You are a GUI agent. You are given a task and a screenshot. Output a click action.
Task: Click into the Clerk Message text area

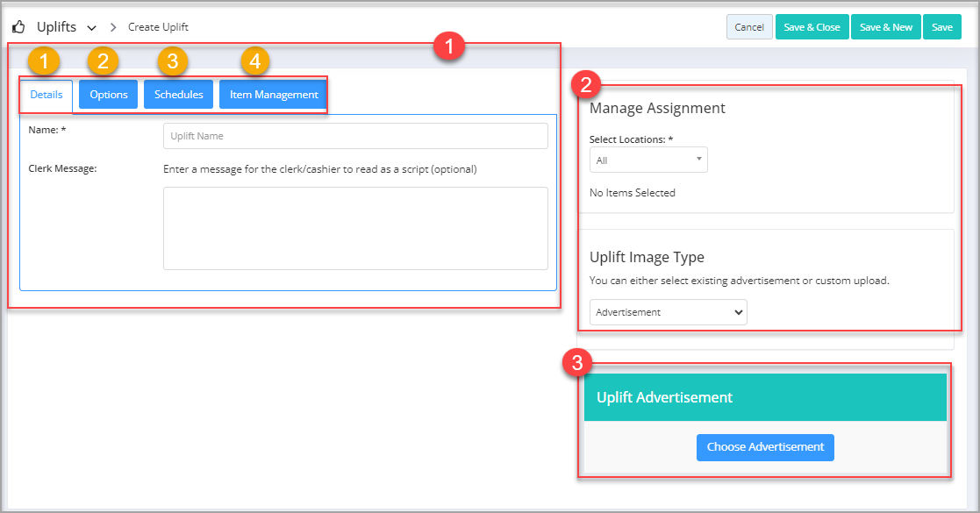pyautogui.click(x=355, y=229)
